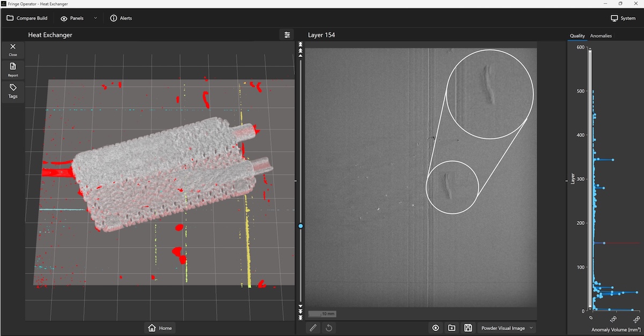This screenshot has height=336, width=644.
Task: Click the blue layer slider handle
Action: [x=301, y=226]
